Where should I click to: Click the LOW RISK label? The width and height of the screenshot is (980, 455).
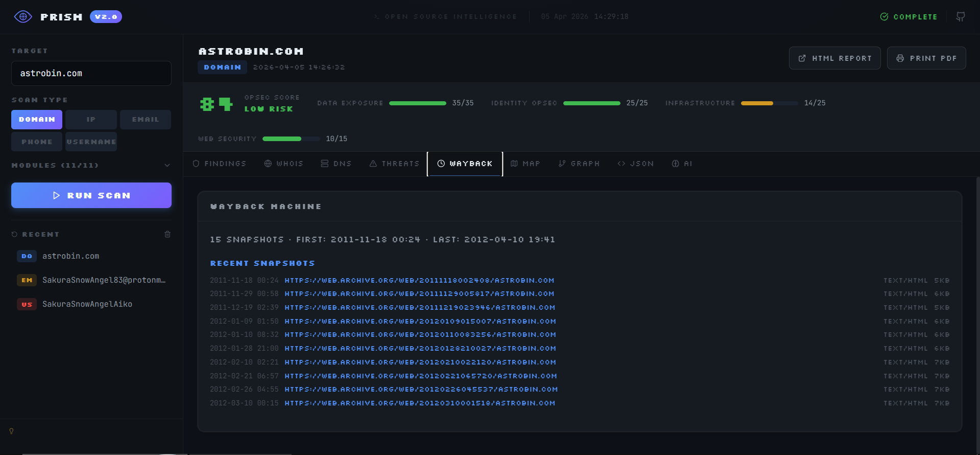click(269, 109)
